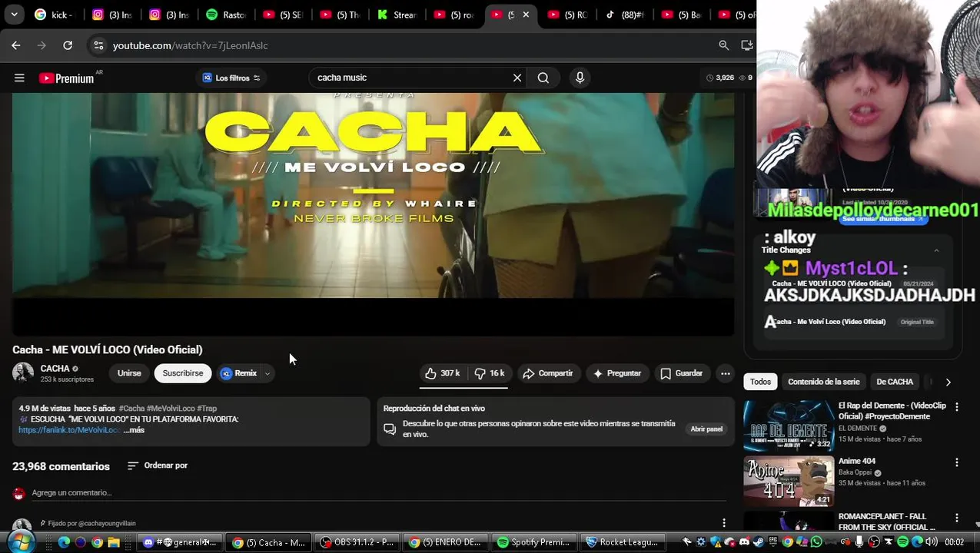The width and height of the screenshot is (980, 553).
Task: Go to YouTube Premium home logo
Action: point(66,78)
